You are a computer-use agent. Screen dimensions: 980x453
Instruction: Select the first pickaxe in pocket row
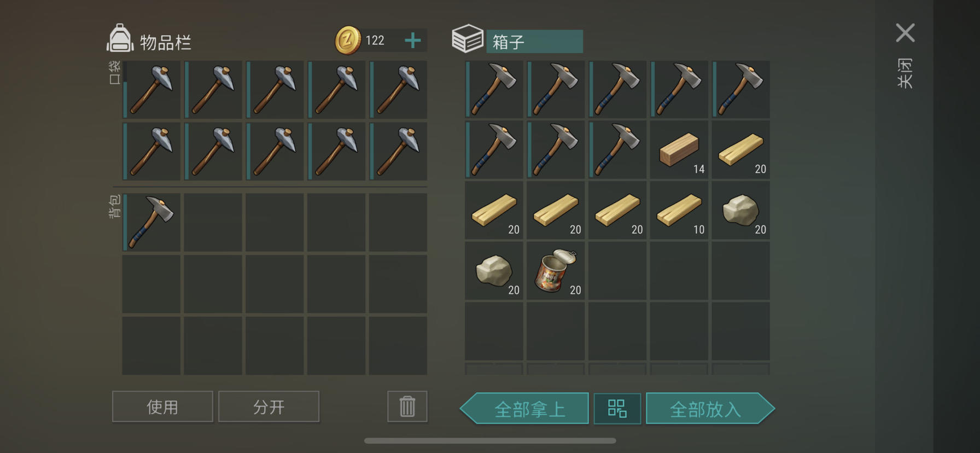(151, 89)
